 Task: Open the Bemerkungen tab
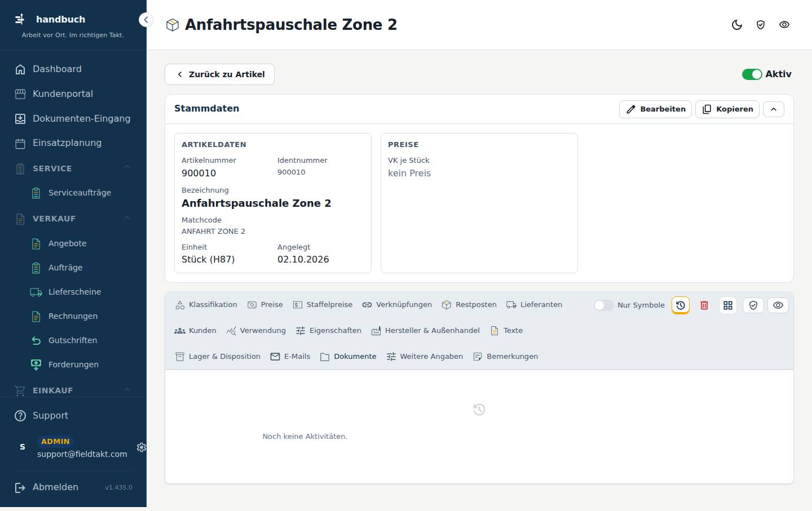(505, 357)
